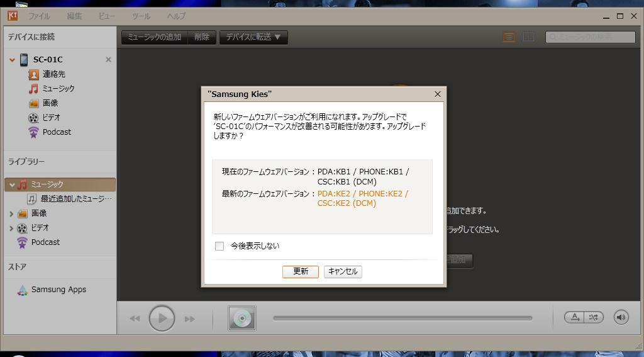Screen dimensions: 644x357
Task: Open the ヘルプ menu
Action: (176, 16)
